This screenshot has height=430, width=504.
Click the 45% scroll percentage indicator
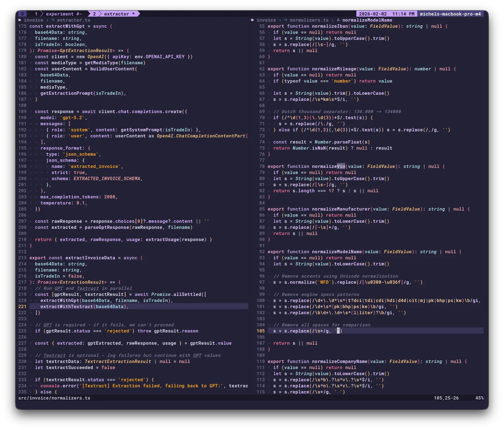coord(480,398)
